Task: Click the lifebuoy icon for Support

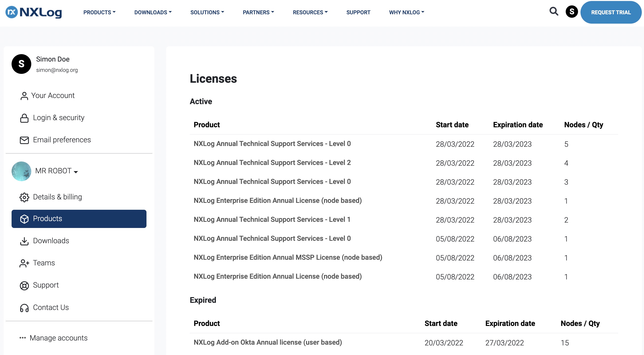Action: (24, 286)
